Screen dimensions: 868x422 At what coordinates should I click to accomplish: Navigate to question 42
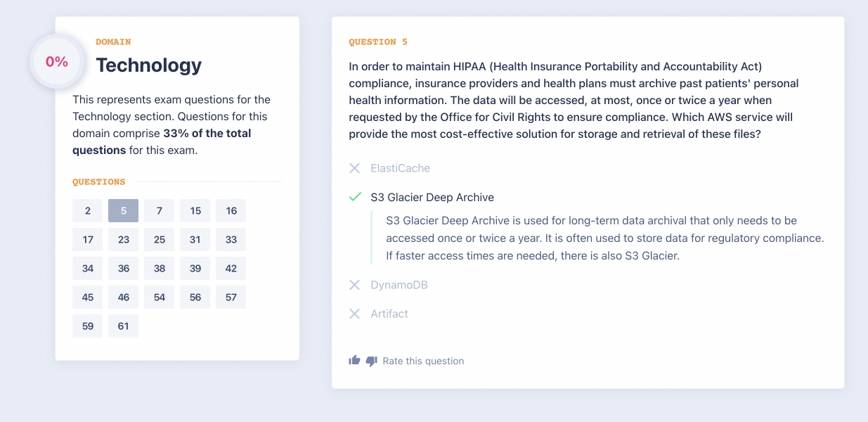pyautogui.click(x=231, y=268)
